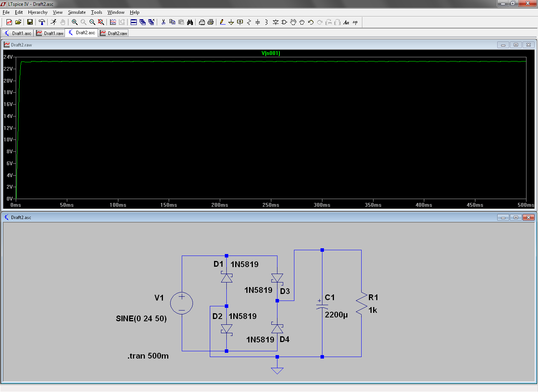Open the View menu
Viewport: 538px width, 392px height.
[x=58, y=12]
